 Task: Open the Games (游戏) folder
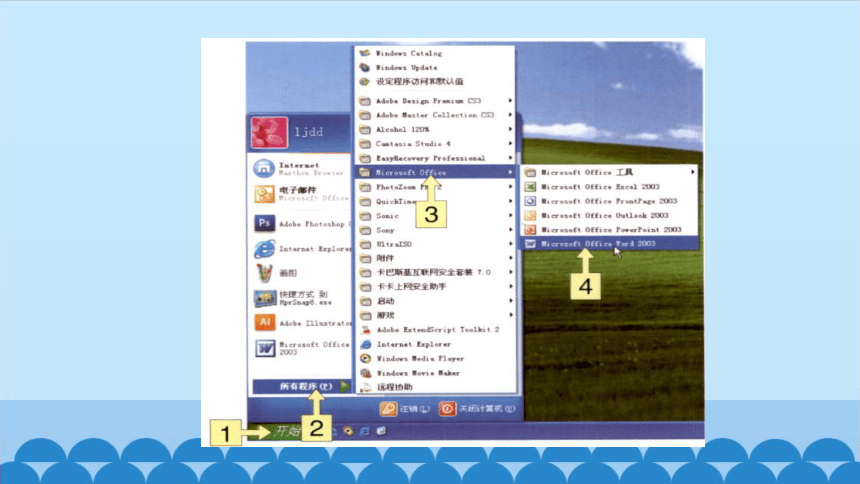point(435,315)
